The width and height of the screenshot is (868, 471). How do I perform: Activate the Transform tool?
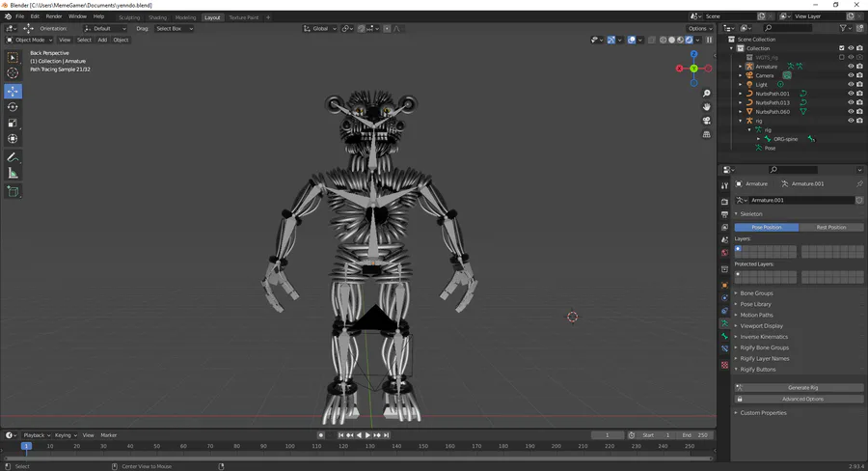tap(13, 139)
